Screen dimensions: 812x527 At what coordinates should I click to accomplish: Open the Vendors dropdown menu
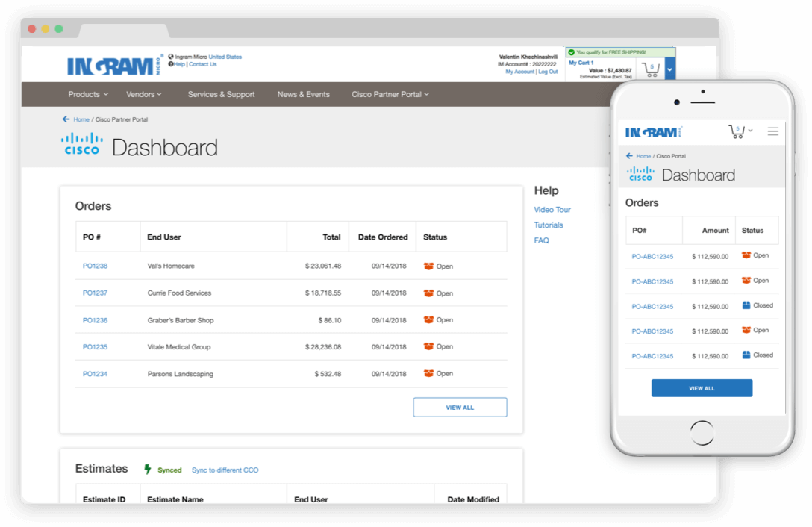[x=144, y=95]
